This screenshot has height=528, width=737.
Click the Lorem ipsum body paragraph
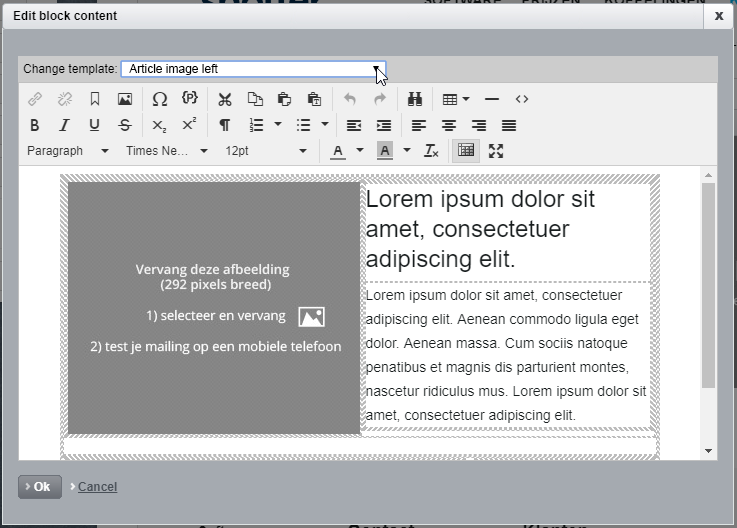coord(506,355)
